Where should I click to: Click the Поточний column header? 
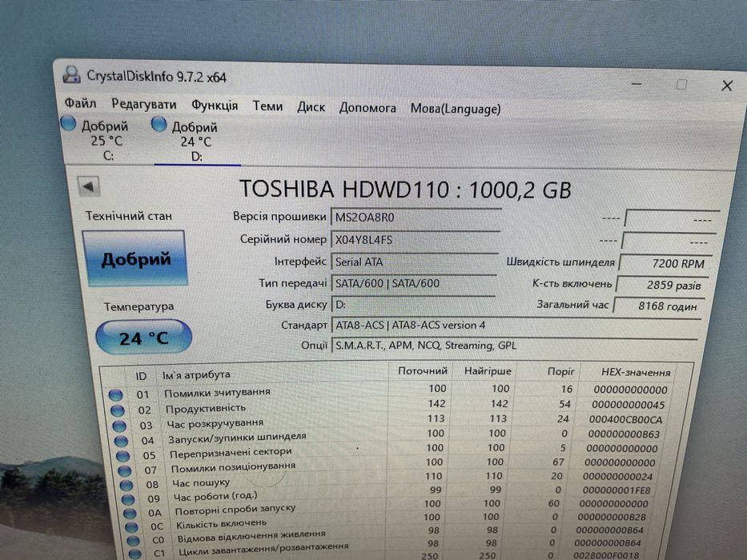click(x=423, y=371)
